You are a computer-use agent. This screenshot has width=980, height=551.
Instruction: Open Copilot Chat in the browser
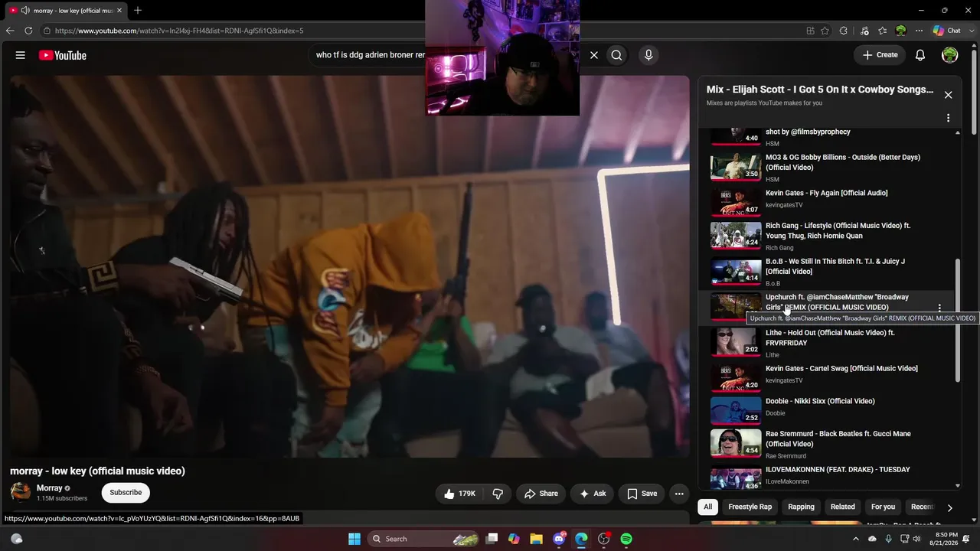point(947,31)
